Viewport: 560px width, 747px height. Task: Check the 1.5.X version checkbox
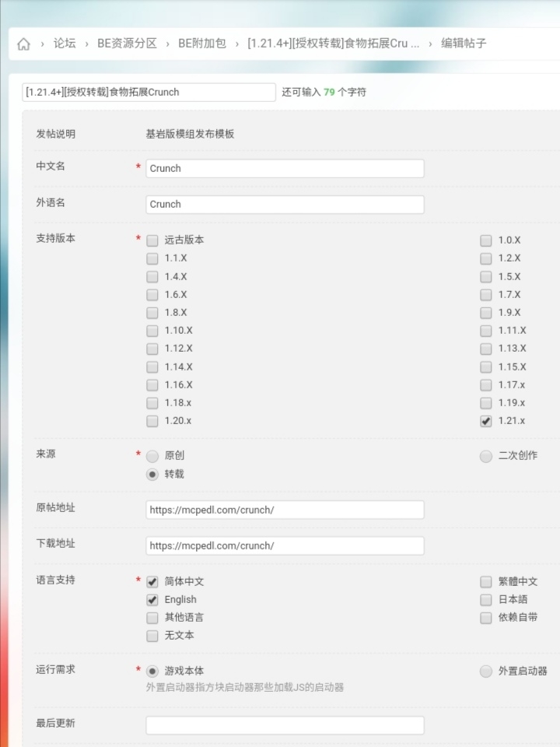click(x=485, y=277)
